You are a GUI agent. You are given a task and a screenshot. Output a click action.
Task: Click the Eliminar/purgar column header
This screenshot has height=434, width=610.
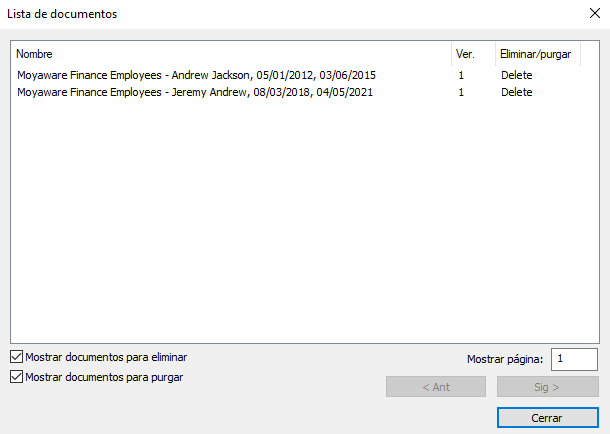[x=538, y=54]
